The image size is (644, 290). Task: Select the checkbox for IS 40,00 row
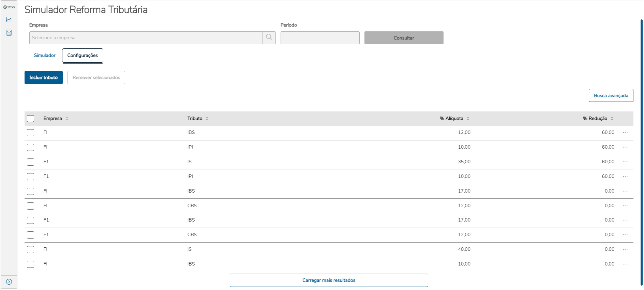pyautogui.click(x=31, y=249)
